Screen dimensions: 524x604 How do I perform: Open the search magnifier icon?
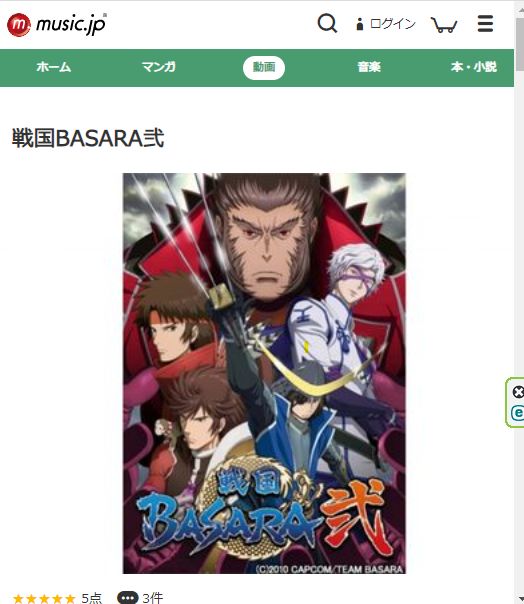[x=327, y=24]
